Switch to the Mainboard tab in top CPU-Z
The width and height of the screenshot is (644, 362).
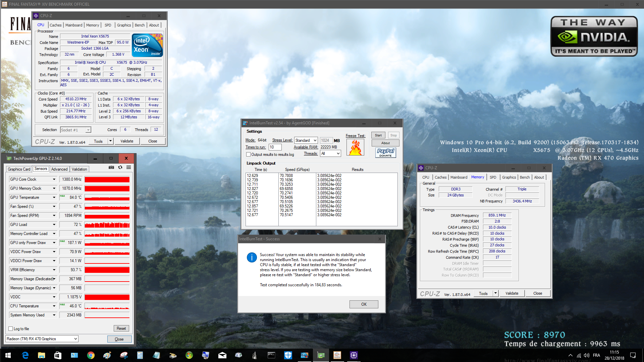pos(74,25)
